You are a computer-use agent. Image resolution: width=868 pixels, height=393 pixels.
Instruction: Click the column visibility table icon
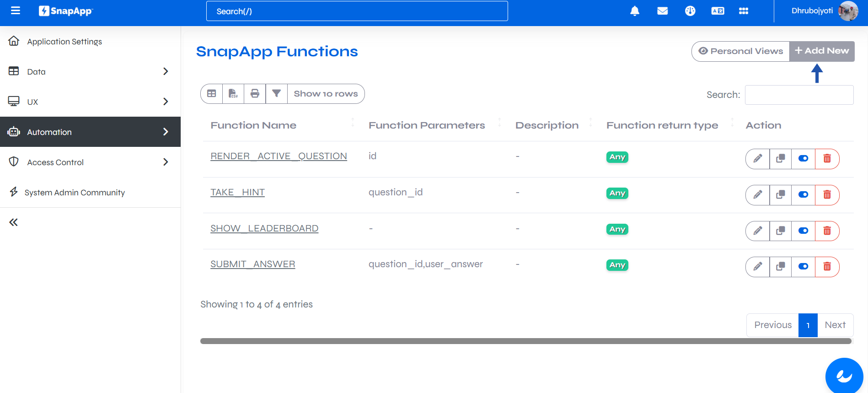tap(211, 94)
